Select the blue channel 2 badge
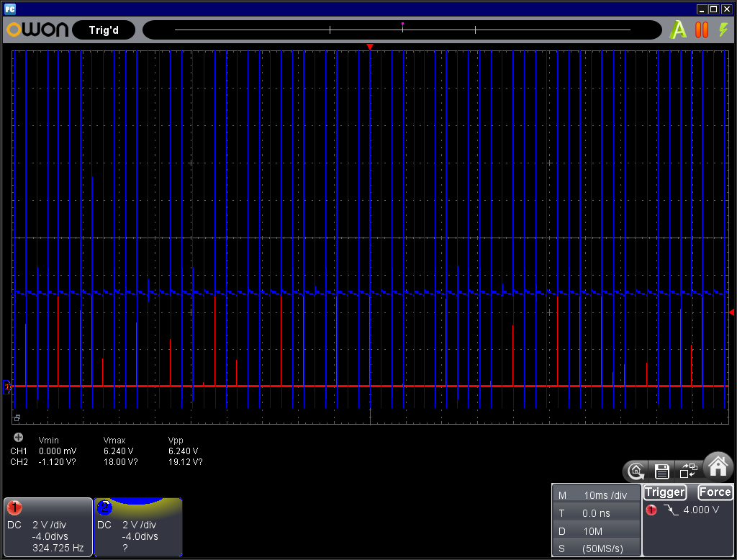Viewport: 737px width, 560px height. coord(104,507)
